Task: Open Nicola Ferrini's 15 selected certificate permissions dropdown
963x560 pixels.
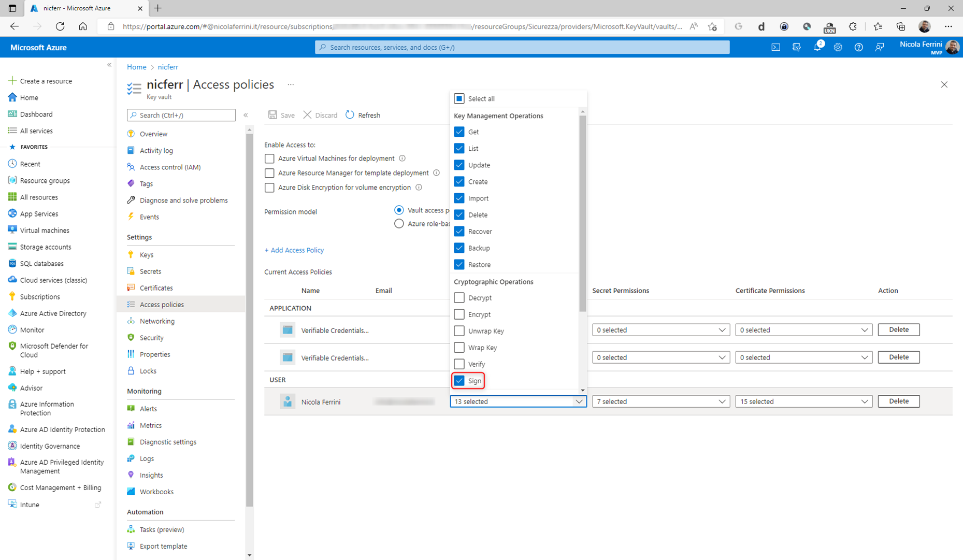Action: click(x=804, y=401)
